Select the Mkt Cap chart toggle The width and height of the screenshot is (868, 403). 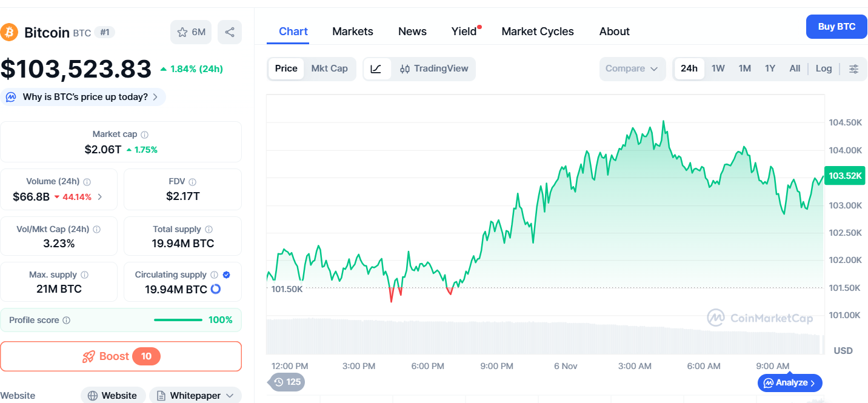click(330, 68)
